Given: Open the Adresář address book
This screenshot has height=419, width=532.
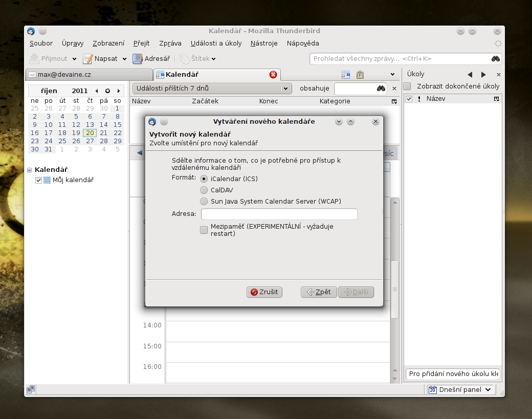Looking at the screenshot, I should click(x=151, y=59).
